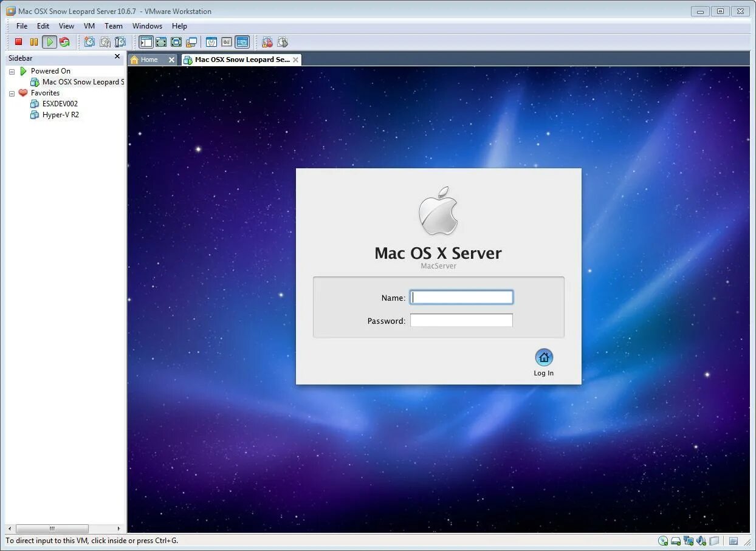Click the sound card status bar icon
The width and height of the screenshot is (756, 551).
pos(701,541)
